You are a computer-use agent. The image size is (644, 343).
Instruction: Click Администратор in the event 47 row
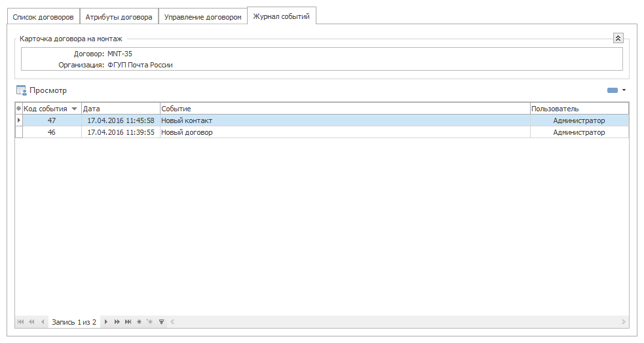579,120
